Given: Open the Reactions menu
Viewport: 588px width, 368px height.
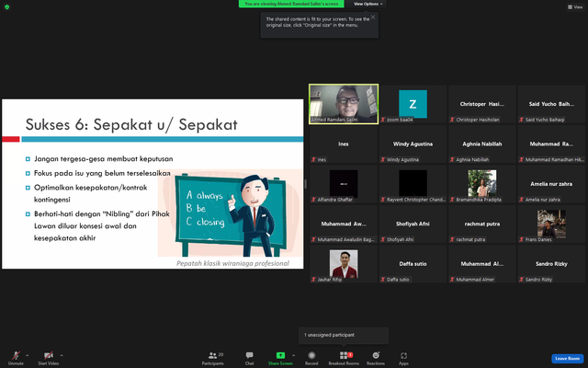Looking at the screenshot, I should coord(376,358).
